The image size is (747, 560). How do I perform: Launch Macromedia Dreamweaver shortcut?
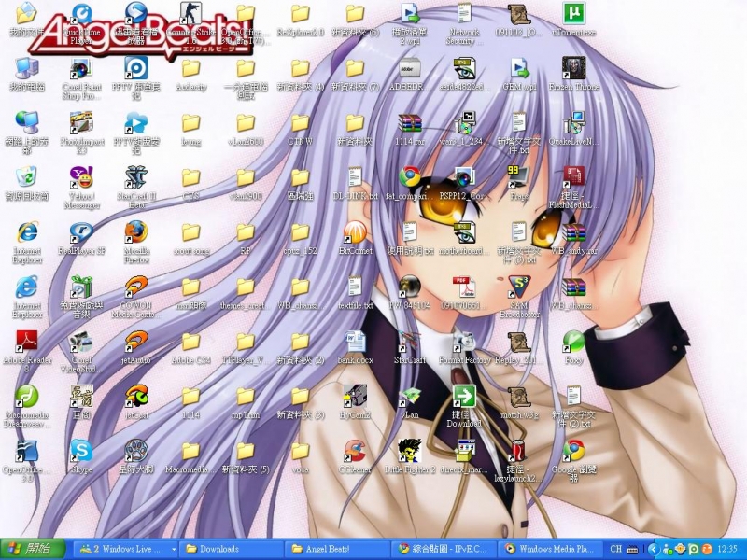pos(27,397)
